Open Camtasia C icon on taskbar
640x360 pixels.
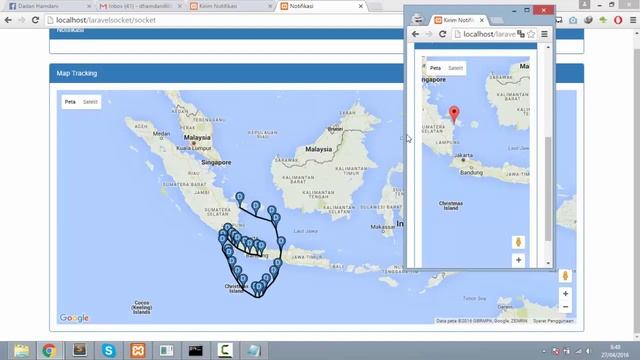[225, 351]
